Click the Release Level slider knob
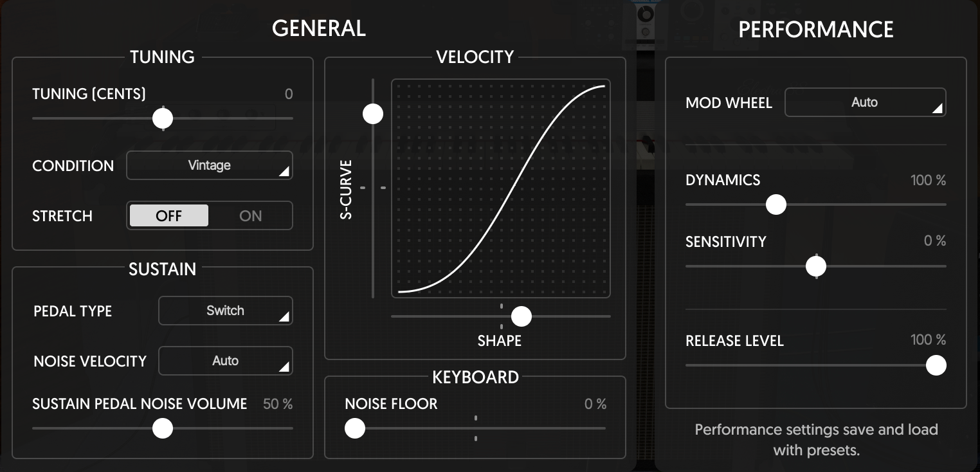The height and width of the screenshot is (472, 980). point(936,365)
